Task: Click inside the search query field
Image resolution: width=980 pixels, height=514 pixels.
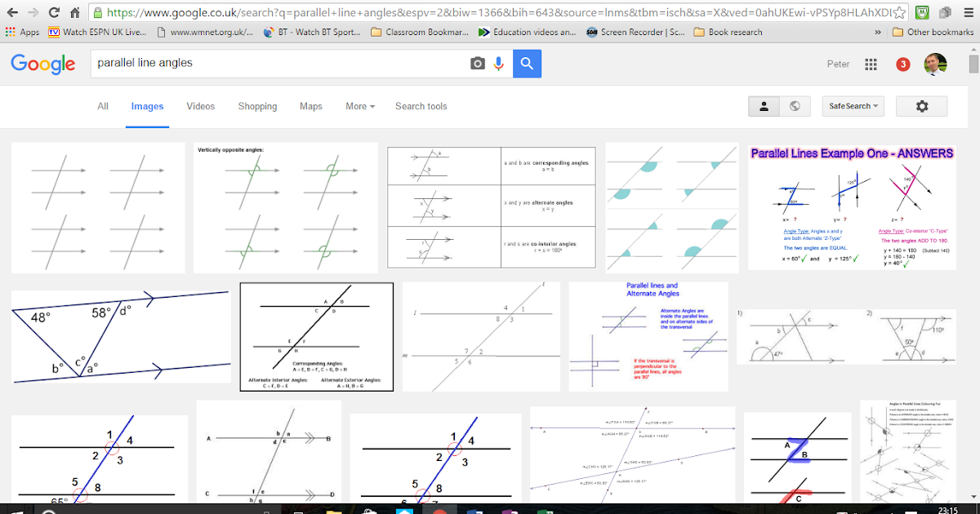Action: (x=245, y=62)
